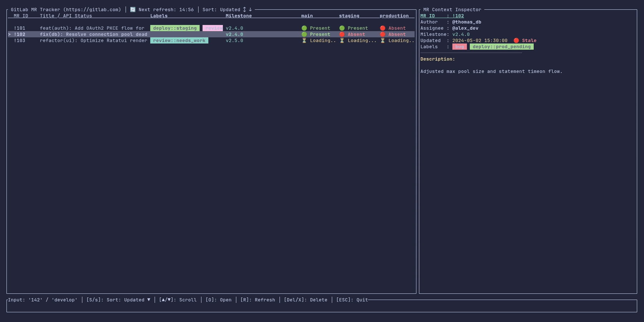Open the Sort: Updated dropdown in the footer
644x322 pixels.
(x=118, y=300)
